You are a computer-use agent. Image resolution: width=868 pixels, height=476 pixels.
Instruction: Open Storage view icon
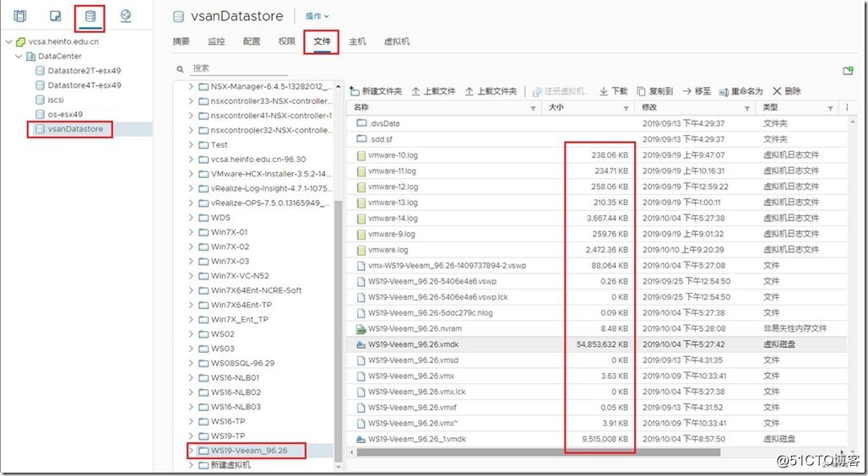(x=90, y=16)
